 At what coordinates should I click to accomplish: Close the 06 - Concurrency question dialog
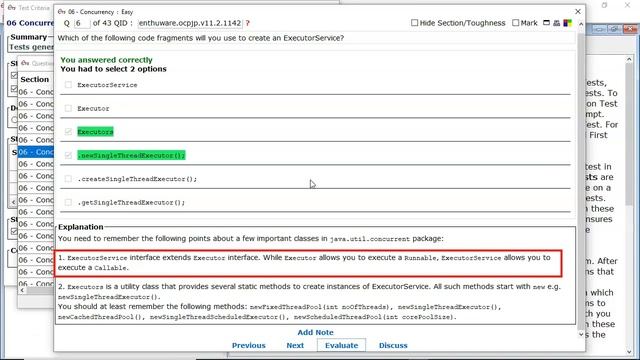[x=578, y=11]
